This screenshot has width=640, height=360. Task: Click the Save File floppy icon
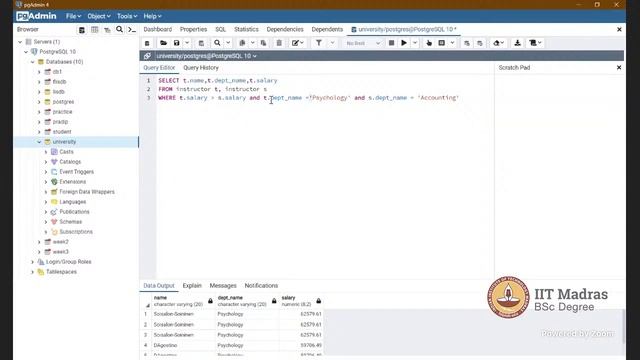tap(176, 43)
